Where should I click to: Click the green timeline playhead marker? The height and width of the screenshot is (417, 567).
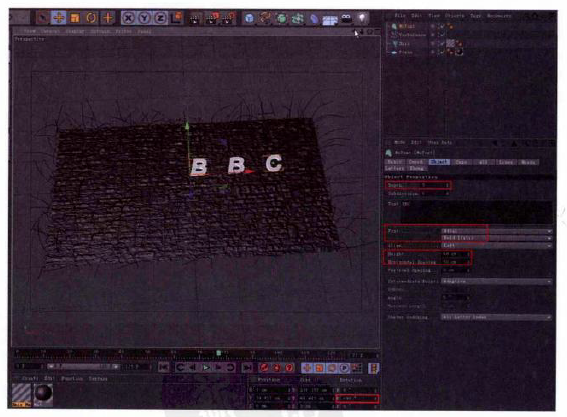218,352
